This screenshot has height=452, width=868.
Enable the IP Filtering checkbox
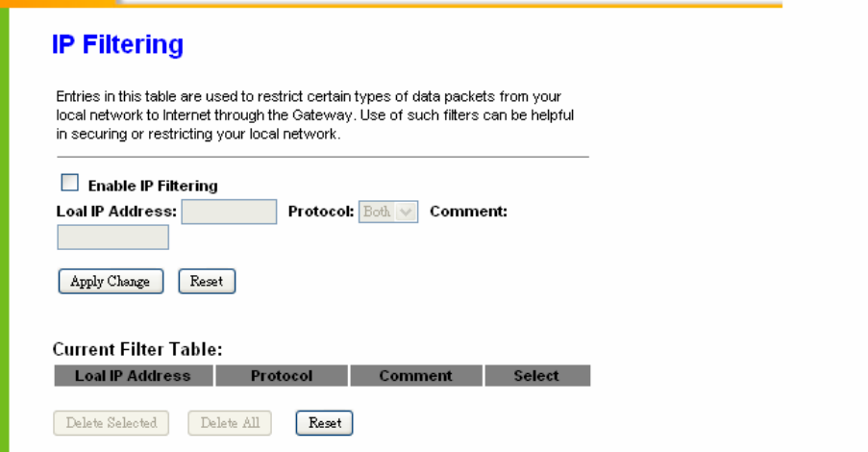coord(70,182)
